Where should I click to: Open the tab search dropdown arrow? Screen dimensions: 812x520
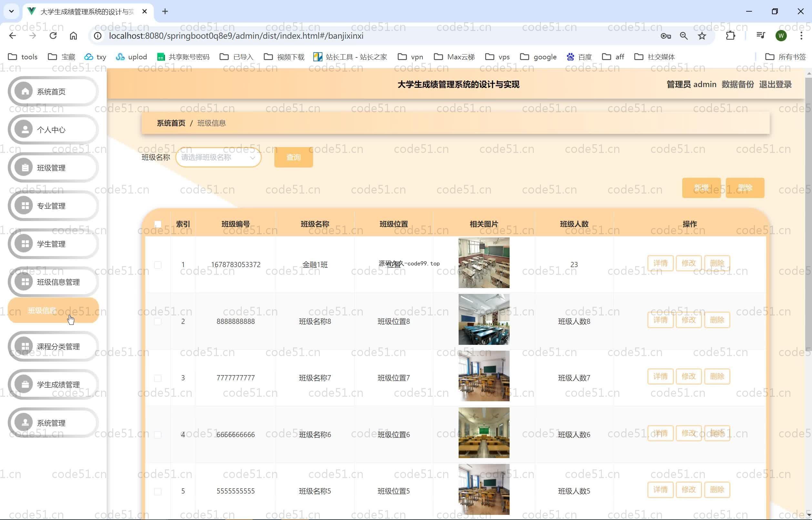(11, 12)
